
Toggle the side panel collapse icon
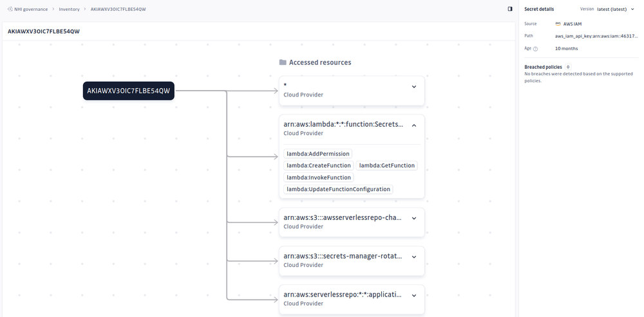(x=510, y=9)
